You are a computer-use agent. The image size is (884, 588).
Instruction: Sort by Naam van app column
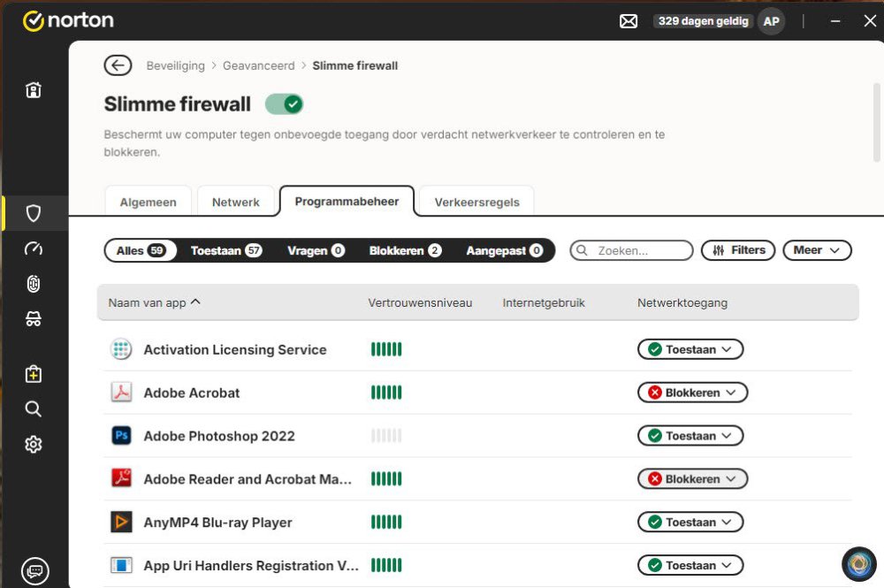point(154,302)
